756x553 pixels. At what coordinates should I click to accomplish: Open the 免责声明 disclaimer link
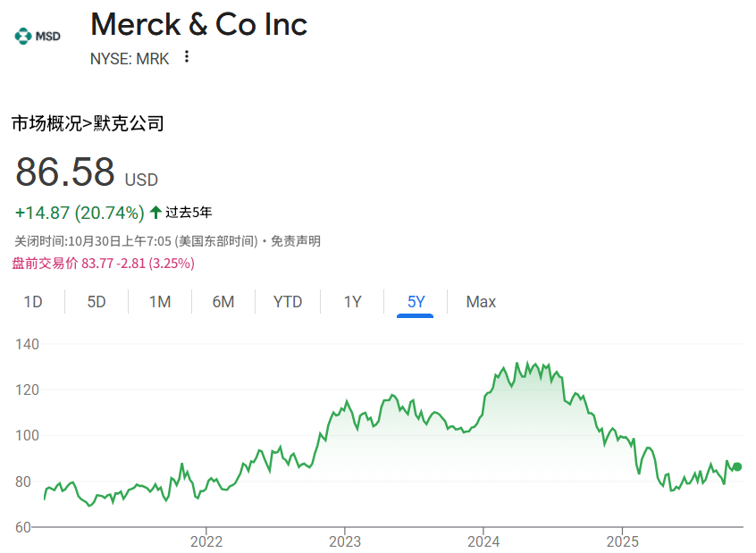pyautogui.click(x=294, y=240)
